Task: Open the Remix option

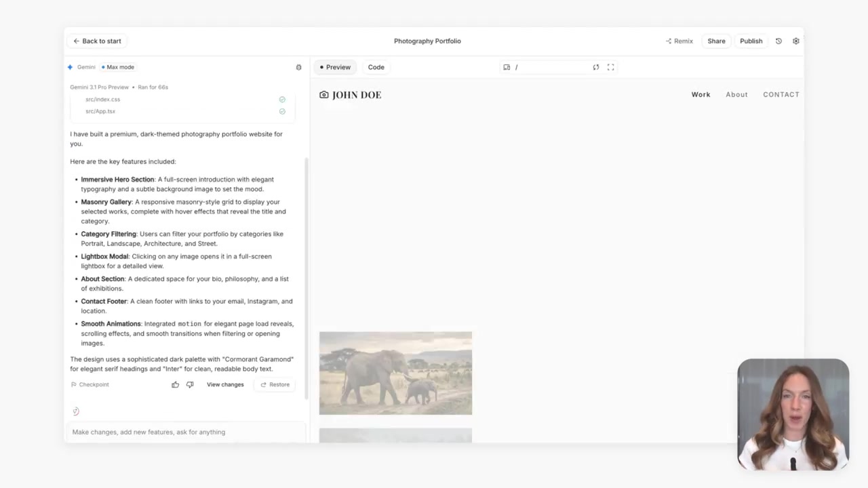Action: (679, 41)
